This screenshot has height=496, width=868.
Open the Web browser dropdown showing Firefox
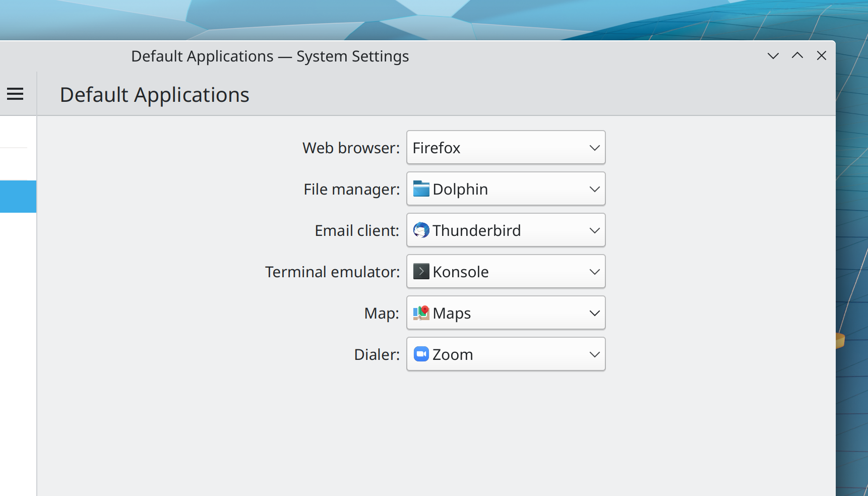505,148
